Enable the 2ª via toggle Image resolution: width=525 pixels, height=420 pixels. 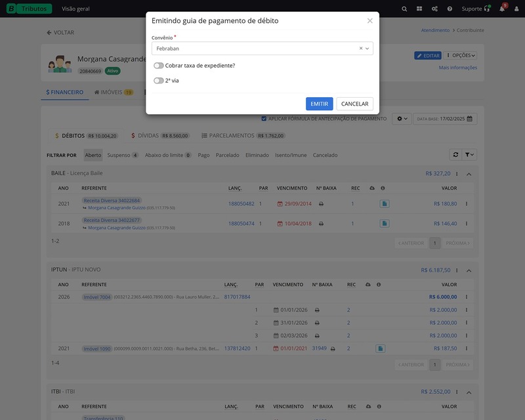[x=159, y=81]
